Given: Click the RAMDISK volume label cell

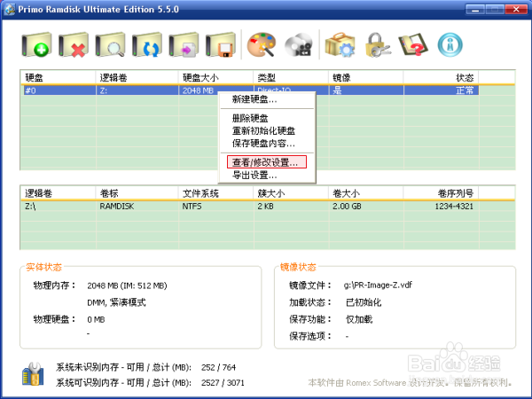Looking at the screenshot, I should 117,207.
